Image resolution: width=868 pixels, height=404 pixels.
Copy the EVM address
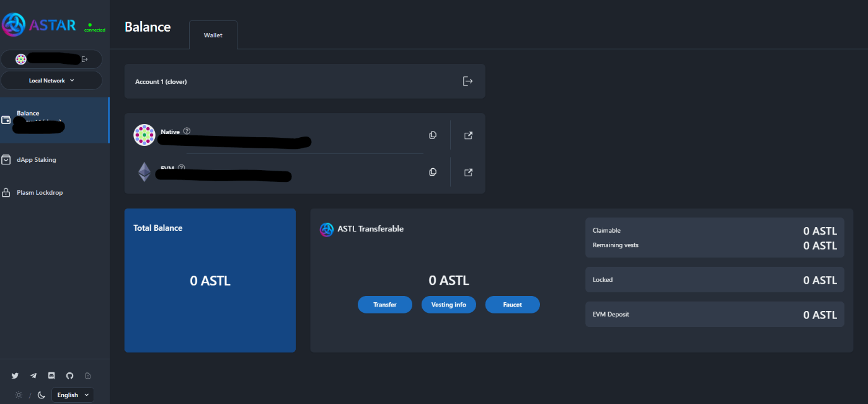point(433,172)
